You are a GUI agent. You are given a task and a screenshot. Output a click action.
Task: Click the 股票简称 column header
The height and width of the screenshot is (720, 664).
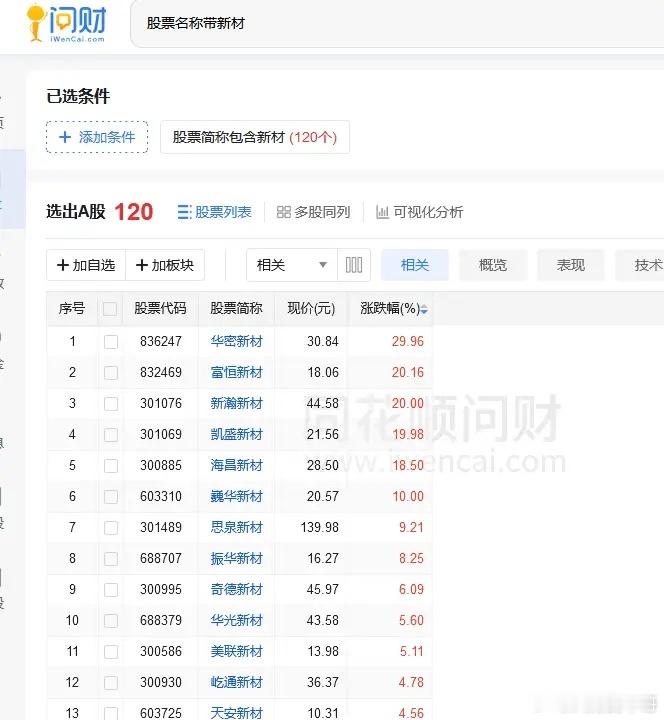point(236,308)
